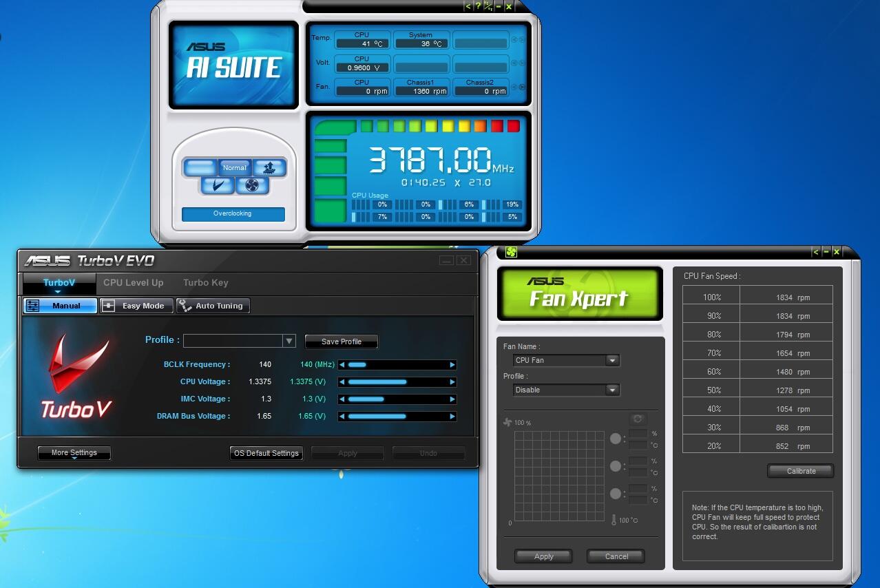
Task: Adjust the CPU Voltage slider
Action: 397,381
